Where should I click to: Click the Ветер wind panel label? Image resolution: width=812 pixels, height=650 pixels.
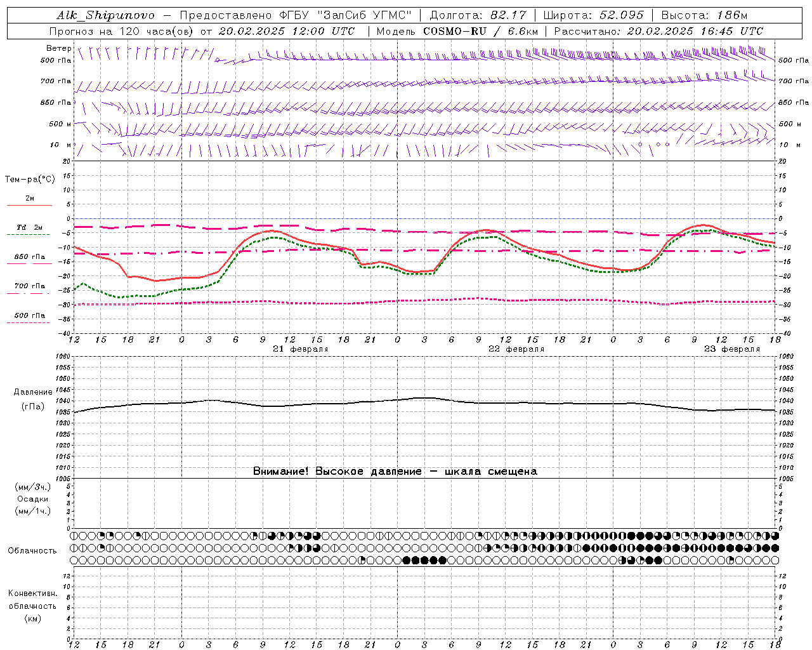[59, 48]
